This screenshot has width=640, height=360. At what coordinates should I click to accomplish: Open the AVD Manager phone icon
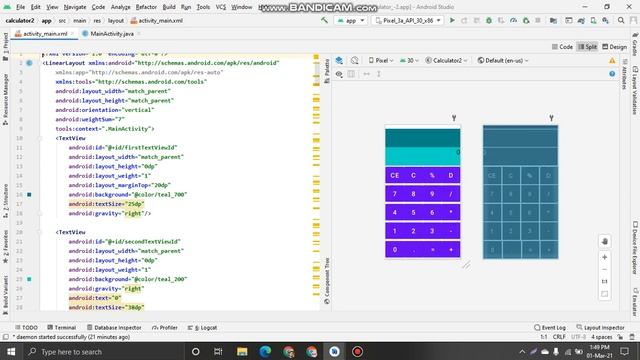(593, 20)
